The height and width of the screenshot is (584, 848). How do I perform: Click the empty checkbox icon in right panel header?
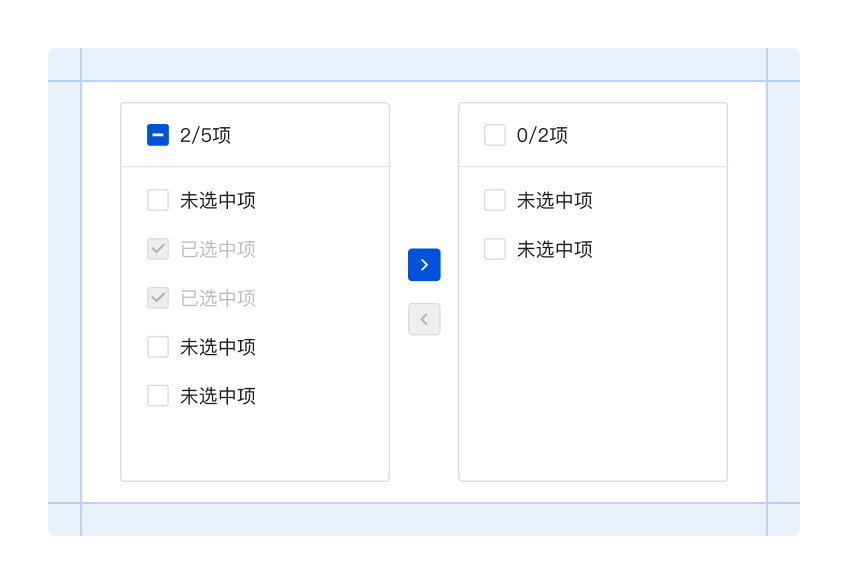tap(494, 134)
